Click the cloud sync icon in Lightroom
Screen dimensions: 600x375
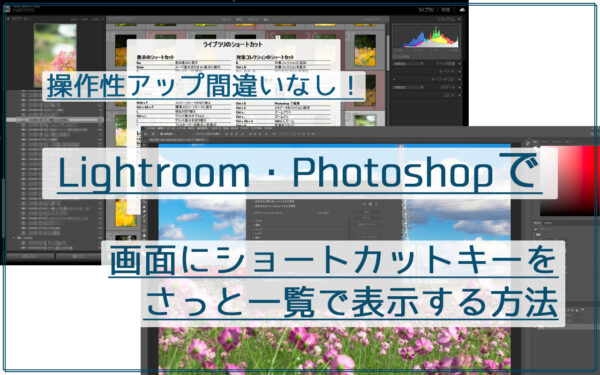(462, 10)
